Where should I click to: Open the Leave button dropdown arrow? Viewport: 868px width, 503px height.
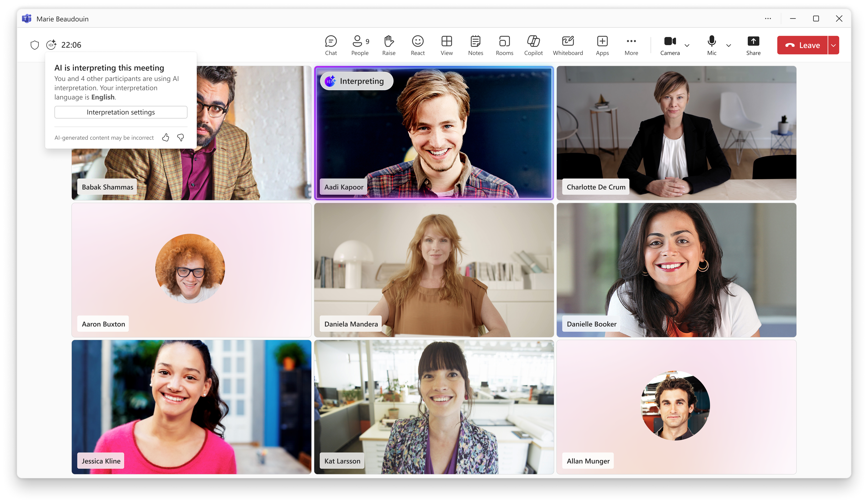tap(833, 45)
